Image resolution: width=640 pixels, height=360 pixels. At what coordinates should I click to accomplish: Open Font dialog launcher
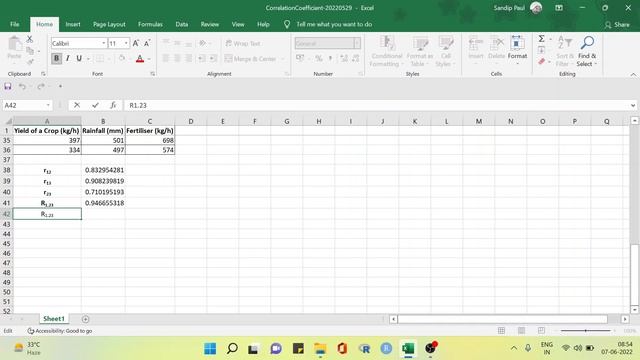152,74
